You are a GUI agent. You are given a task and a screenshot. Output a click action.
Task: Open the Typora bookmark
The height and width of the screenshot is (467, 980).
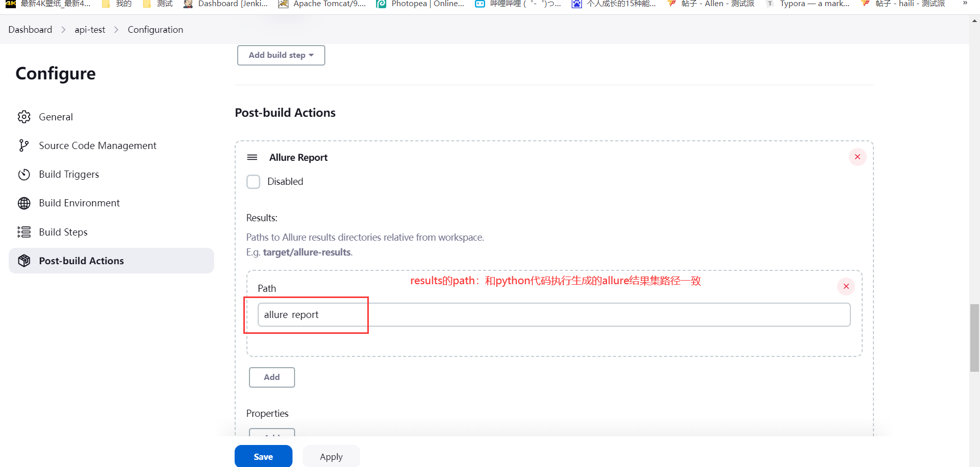808,4
